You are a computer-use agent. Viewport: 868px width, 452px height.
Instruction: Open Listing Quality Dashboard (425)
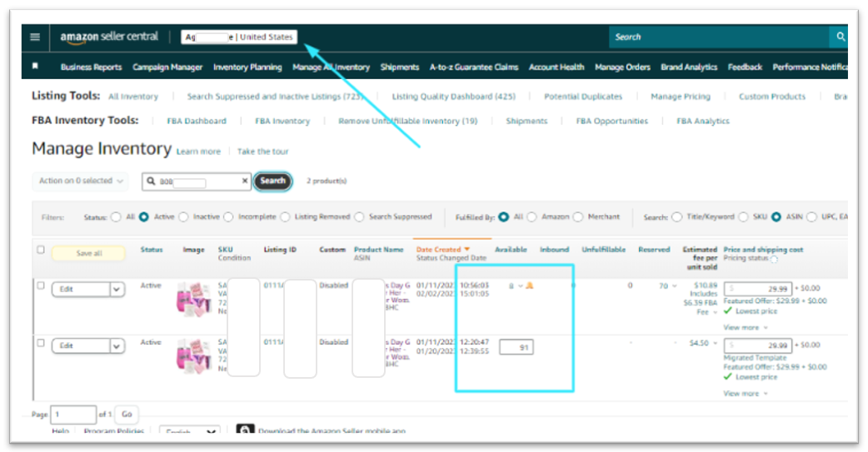453,97
